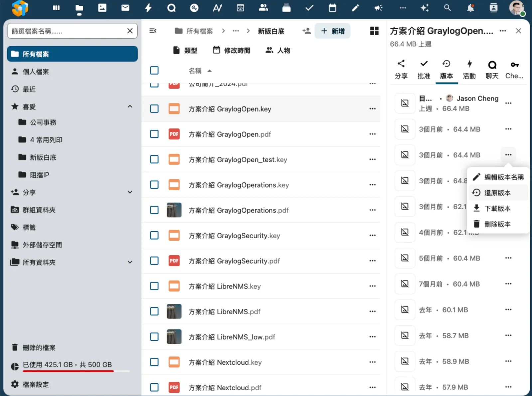Collapse the 喜愛 favorites section
The height and width of the screenshot is (396, 532).
click(130, 106)
